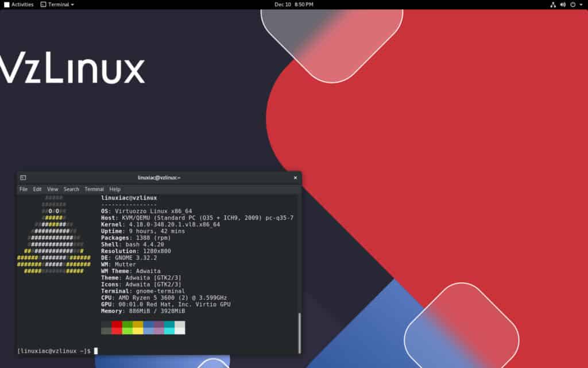This screenshot has height=368, width=588.
Task: Click the 'Terminal: gnome-terminal' line
Action: (143, 291)
